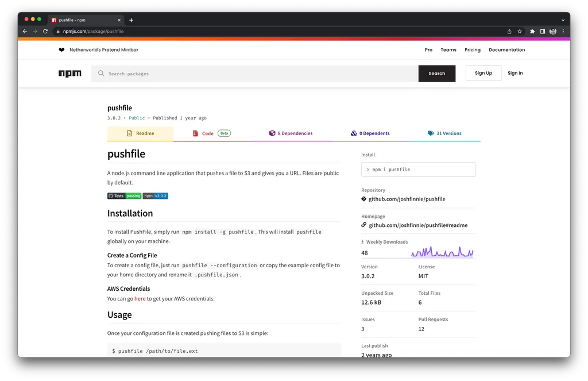Expand the tab search chevron

[563, 20]
